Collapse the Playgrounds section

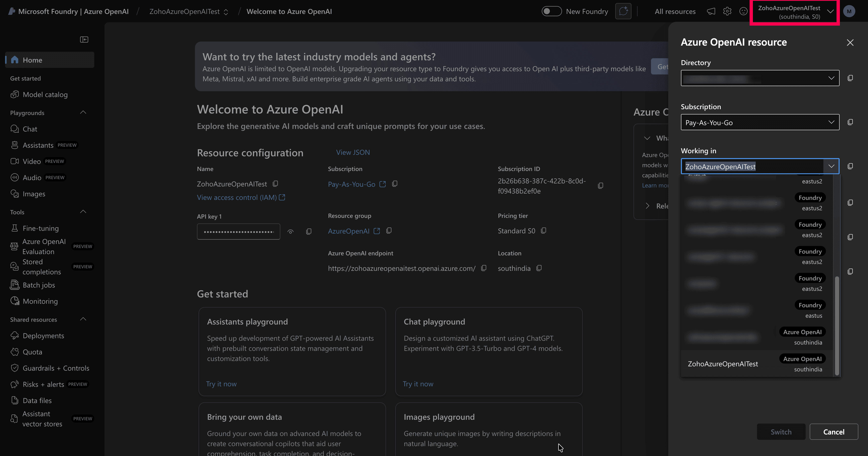coord(83,112)
